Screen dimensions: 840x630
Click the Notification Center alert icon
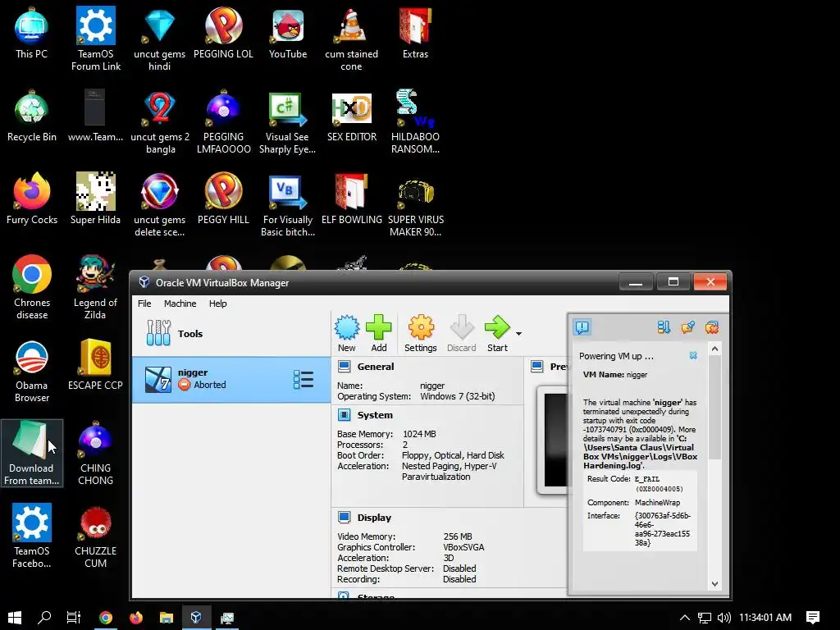(582, 326)
